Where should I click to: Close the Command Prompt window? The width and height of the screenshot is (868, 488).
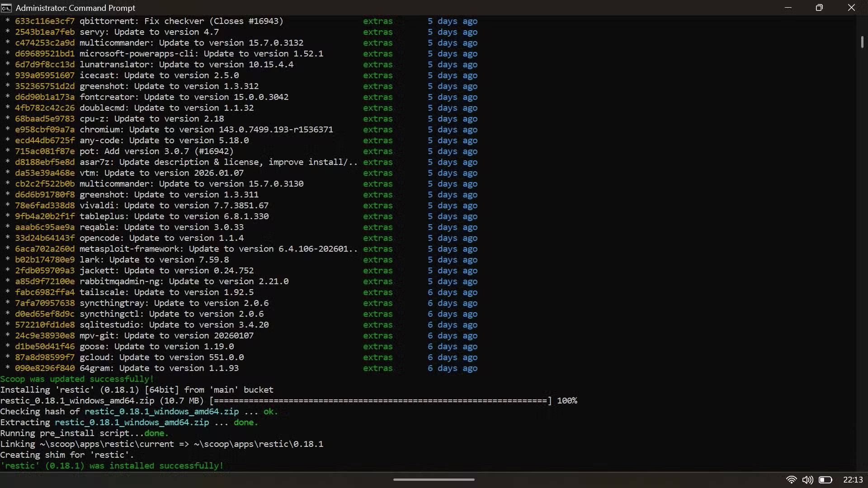click(851, 8)
